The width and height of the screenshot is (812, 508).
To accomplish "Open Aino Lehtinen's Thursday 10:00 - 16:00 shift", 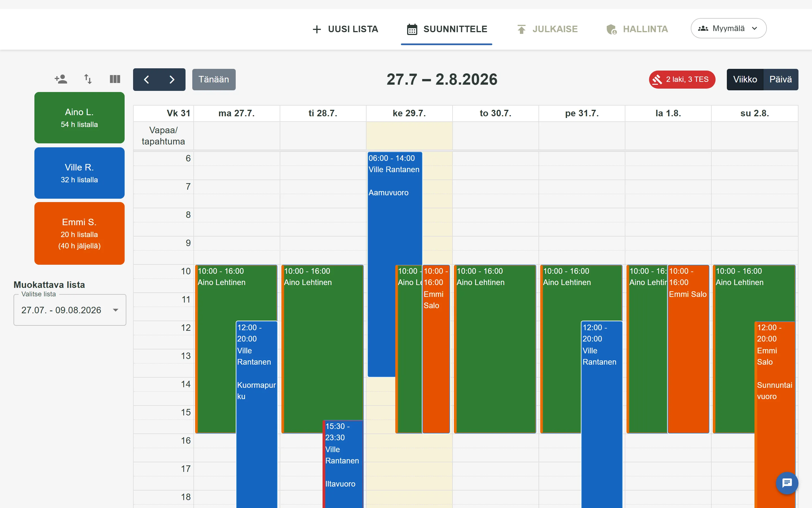I will coord(495,349).
